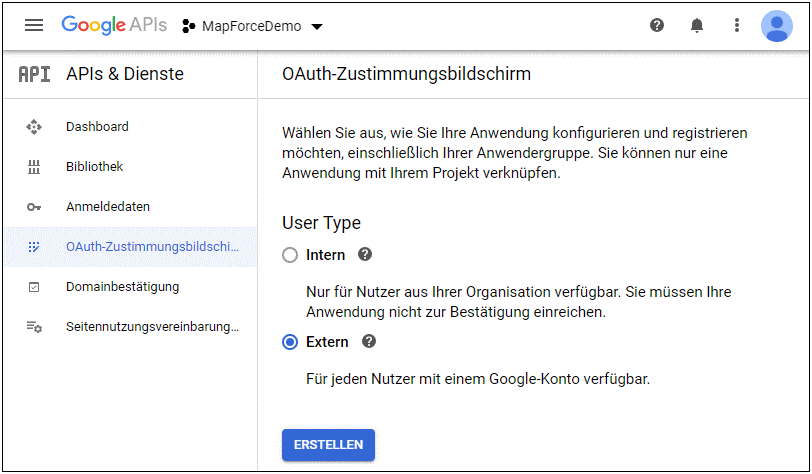Open the three-dot more options menu
The width and height of the screenshot is (812, 474).
737,26
